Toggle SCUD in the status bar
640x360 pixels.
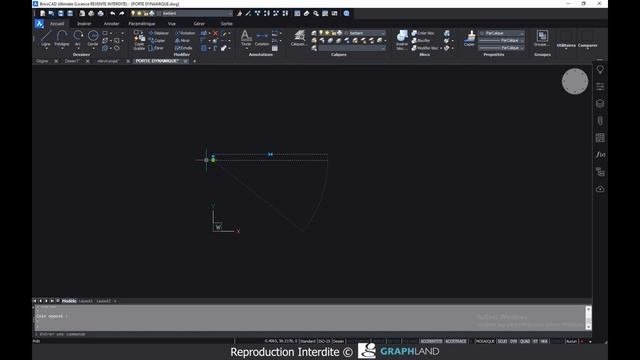pos(502,341)
